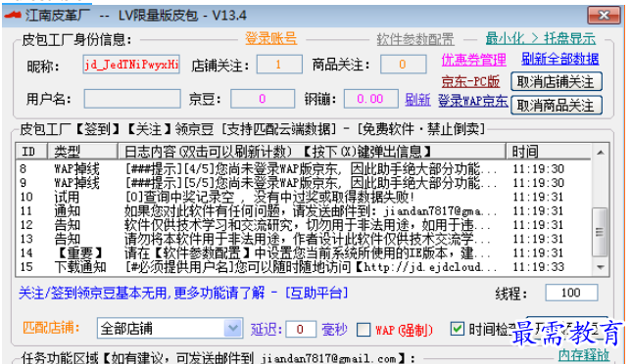Close the 江南皮革厂 window
631x364 pixels.
(x=604, y=16)
